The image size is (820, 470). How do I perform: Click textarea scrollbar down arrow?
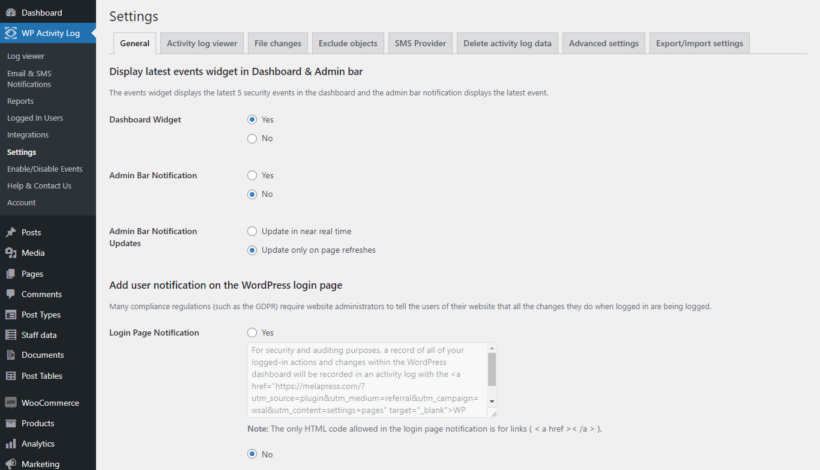[492, 401]
